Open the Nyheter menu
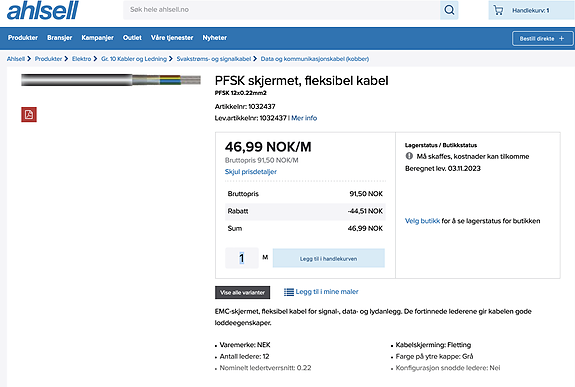The image size is (575, 387). tap(215, 38)
